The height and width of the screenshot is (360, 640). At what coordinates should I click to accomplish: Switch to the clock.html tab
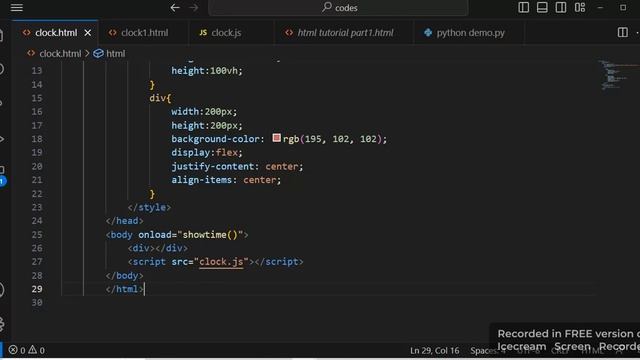(x=56, y=33)
